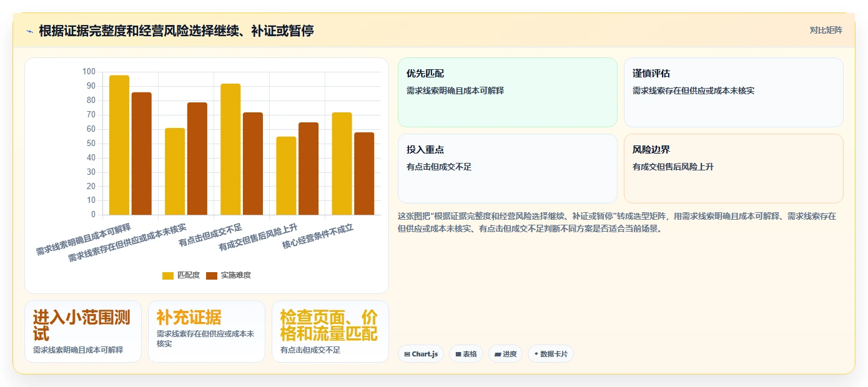Open the 风险边界 matrix card
The width and height of the screenshot is (868, 387).
click(x=733, y=169)
